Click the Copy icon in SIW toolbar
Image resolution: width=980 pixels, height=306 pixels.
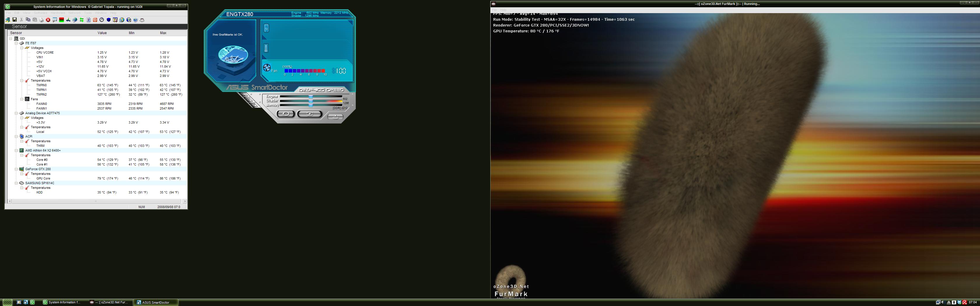(x=28, y=20)
